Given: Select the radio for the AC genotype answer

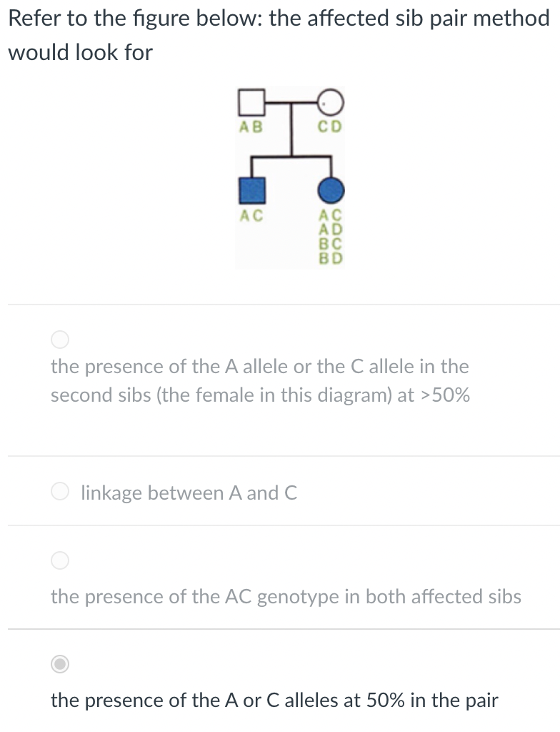Looking at the screenshot, I should (x=59, y=562).
